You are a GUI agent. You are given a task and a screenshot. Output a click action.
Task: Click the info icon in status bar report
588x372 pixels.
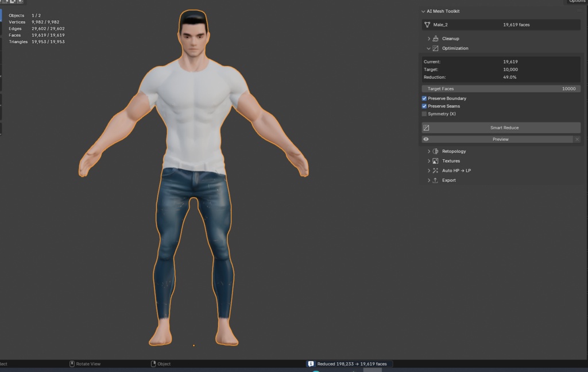(311, 364)
